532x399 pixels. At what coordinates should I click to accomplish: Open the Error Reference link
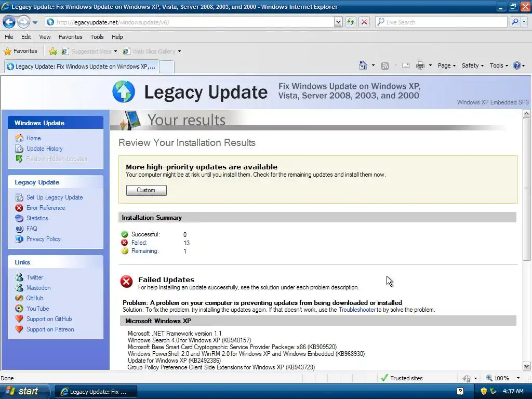tap(46, 208)
